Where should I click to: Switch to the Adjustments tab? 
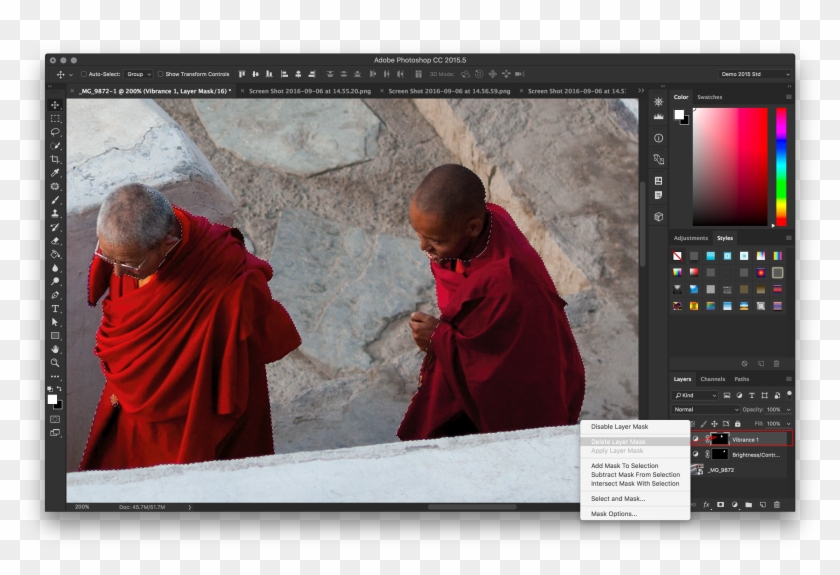click(691, 238)
